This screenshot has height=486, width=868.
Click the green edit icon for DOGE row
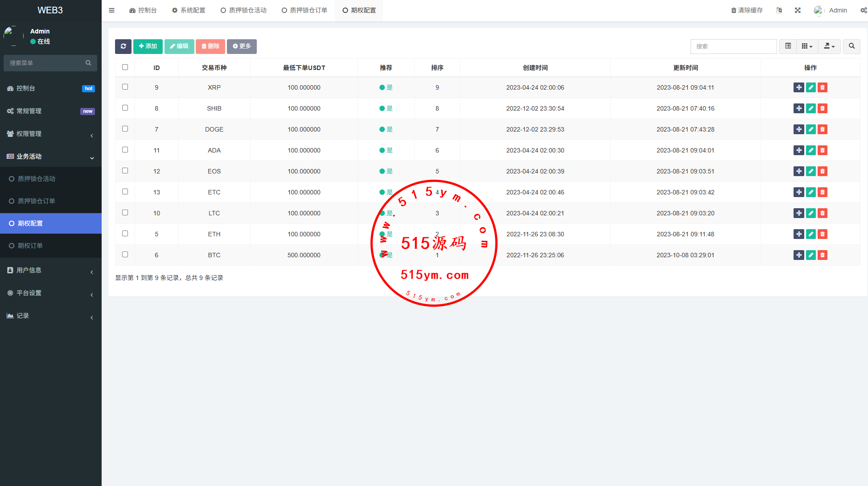810,129
